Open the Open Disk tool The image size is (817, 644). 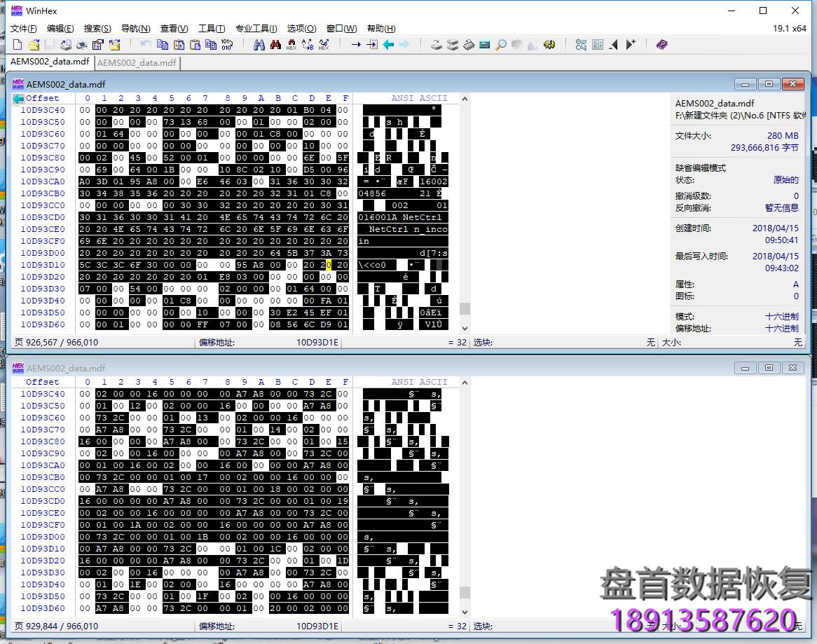(x=434, y=44)
